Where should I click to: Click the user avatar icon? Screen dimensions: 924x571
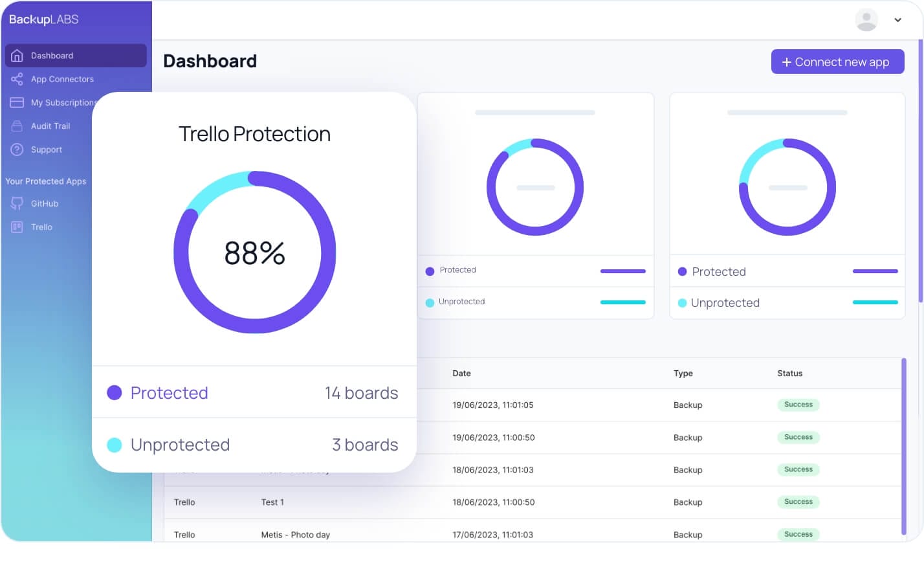[x=866, y=19]
